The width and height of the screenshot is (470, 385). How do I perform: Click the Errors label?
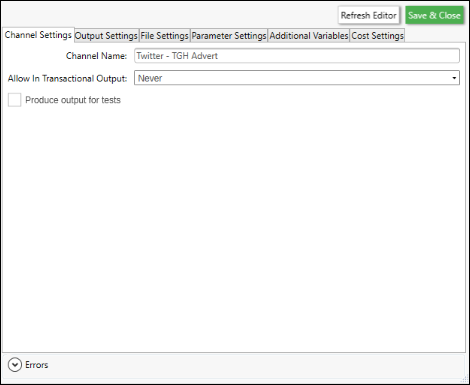(37, 365)
